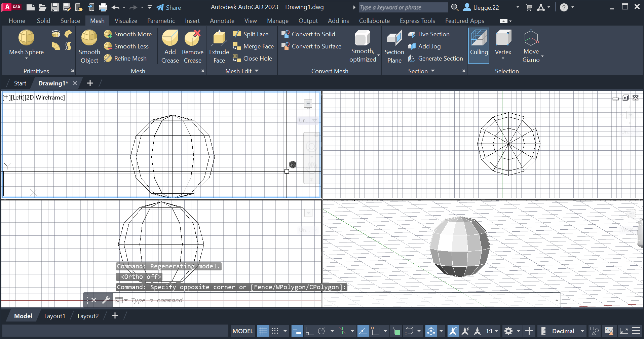
Task: Open the Home ribbon tab
Action: tap(17, 21)
